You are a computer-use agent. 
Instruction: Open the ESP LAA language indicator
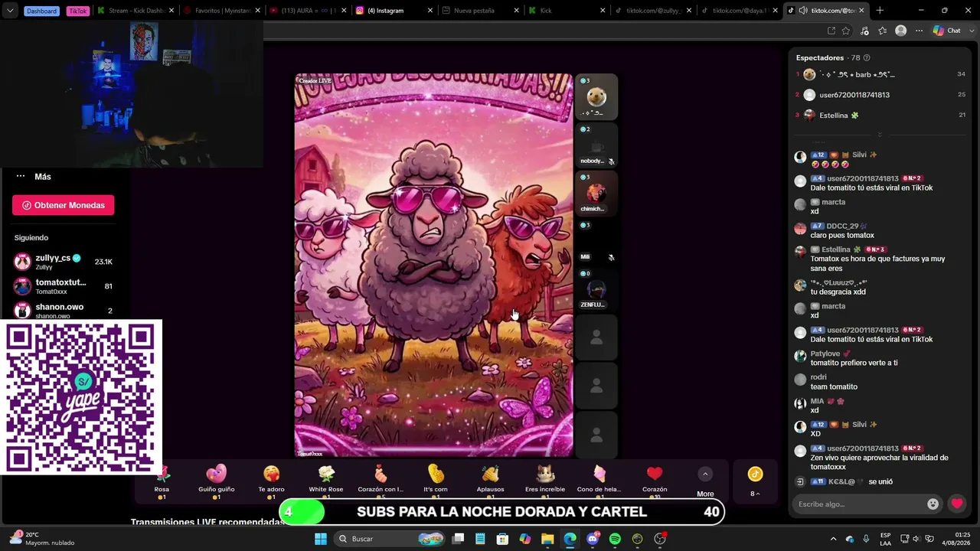point(885,539)
